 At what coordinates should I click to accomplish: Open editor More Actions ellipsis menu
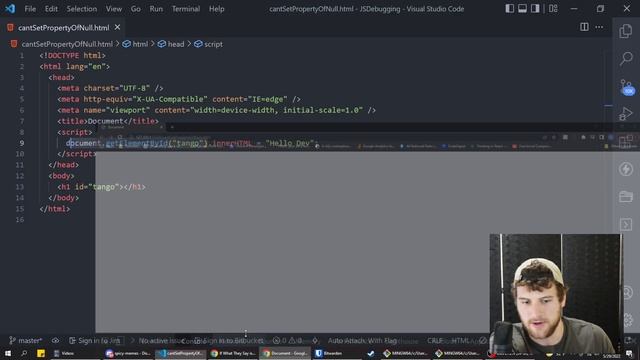coord(599,27)
